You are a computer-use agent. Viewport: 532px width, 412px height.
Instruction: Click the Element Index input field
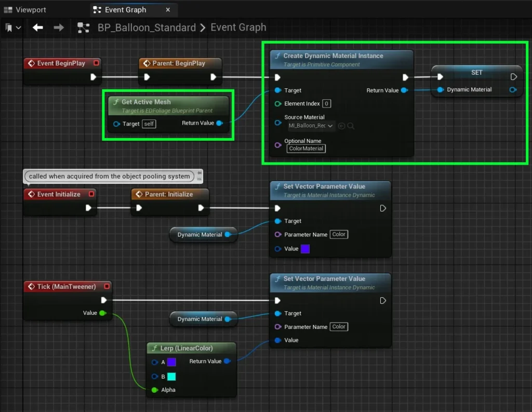(326, 103)
